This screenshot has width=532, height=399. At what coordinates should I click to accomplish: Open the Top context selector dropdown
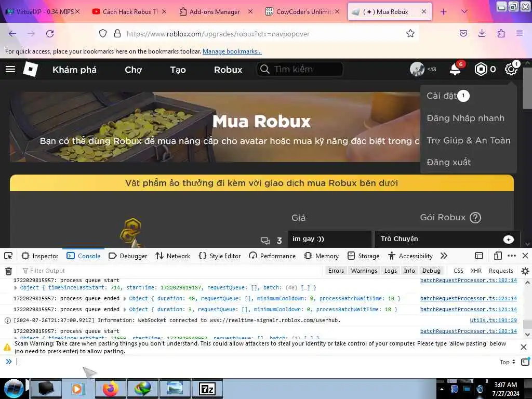pyautogui.click(x=508, y=362)
